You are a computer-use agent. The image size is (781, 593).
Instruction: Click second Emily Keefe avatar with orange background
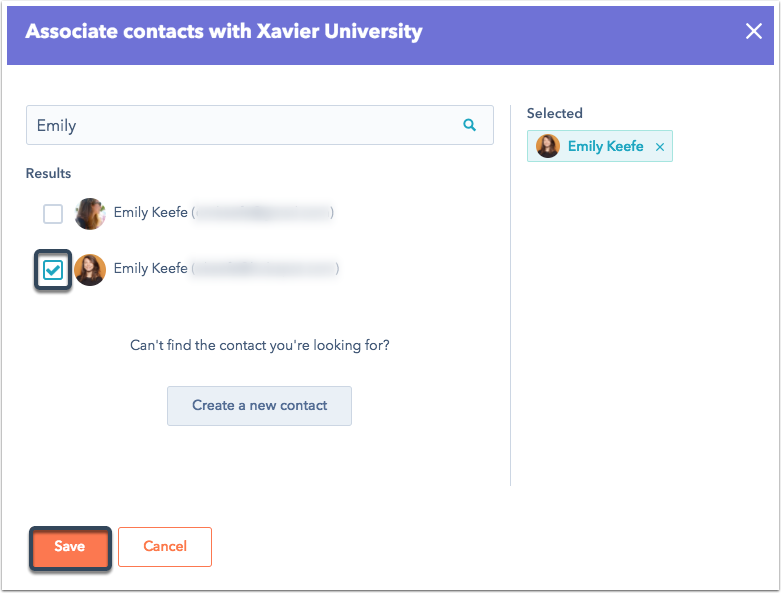pyautogui.click(x=90, y=270)
